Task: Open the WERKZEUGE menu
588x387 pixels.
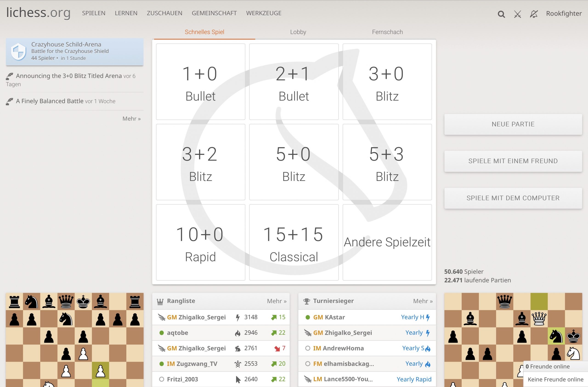Action: [x=264, y=13]
